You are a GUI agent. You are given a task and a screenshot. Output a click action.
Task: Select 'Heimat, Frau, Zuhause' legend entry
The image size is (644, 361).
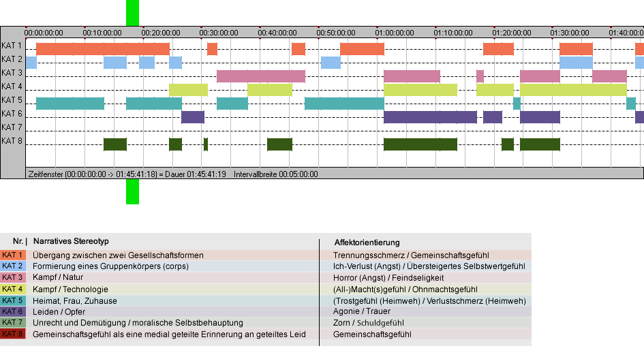(x=75, y=301)
